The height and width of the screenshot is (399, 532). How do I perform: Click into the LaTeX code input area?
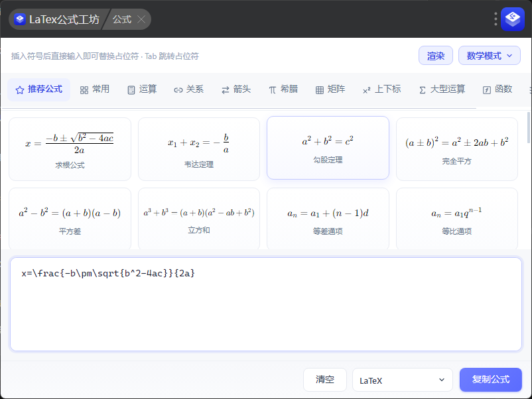tap(266, 304)
